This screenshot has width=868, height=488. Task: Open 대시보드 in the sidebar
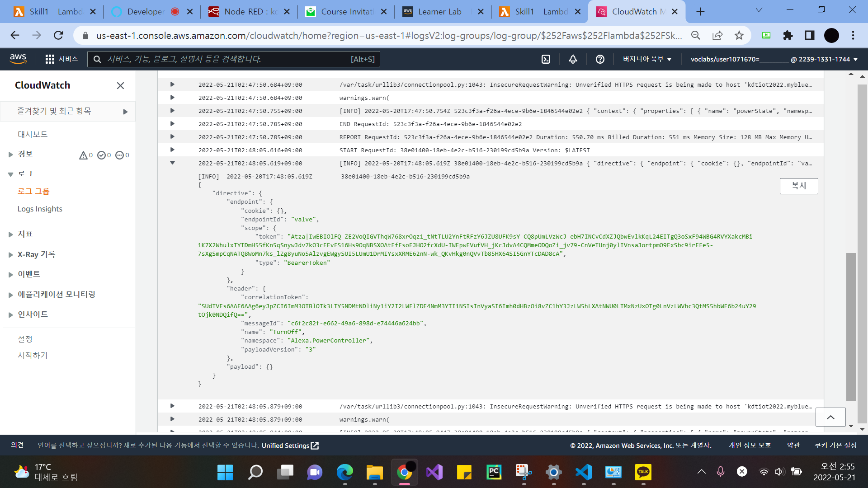click(33, 134)
